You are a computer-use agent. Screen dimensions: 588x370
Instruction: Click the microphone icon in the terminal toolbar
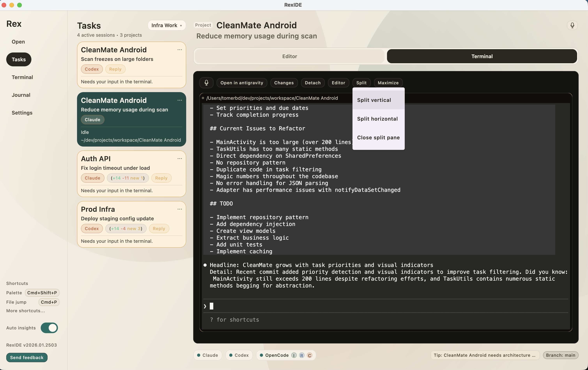tap(206, 83)
